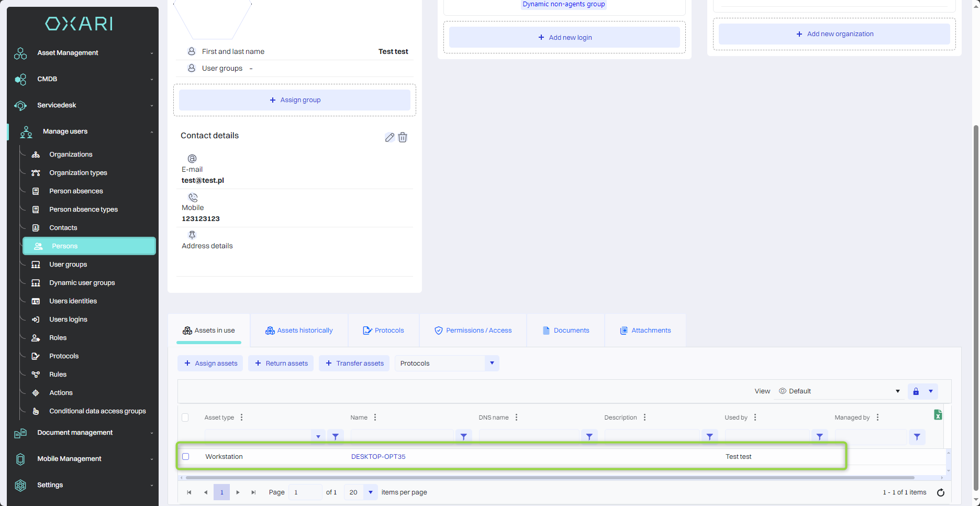Expand the Asset Management sidebar menu
The width and height of the screenshot is (980, 506).
[x=84, y=53]
